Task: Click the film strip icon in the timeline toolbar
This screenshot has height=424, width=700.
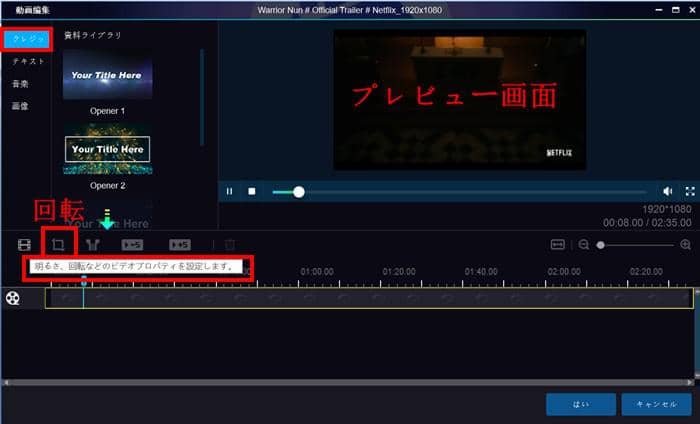Action: click(x=25, y=245)
